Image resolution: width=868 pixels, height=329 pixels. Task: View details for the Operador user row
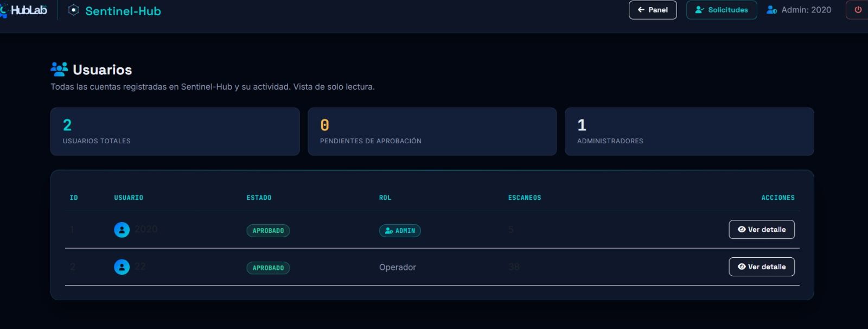[762, 267]
